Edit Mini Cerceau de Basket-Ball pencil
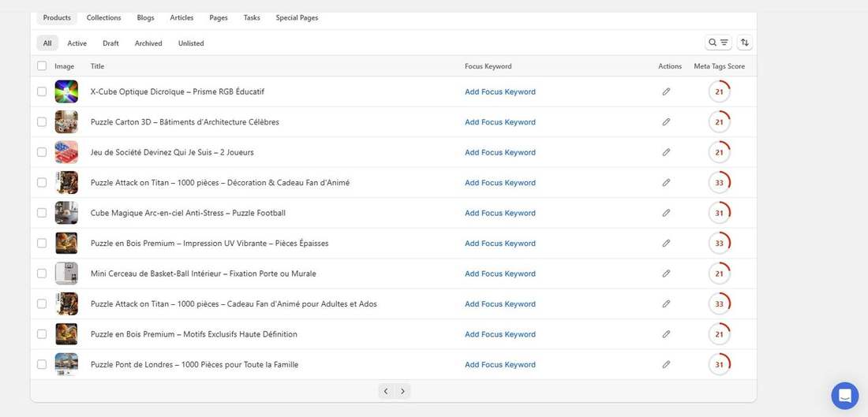868x417 pixels. [x=666, y=274]
